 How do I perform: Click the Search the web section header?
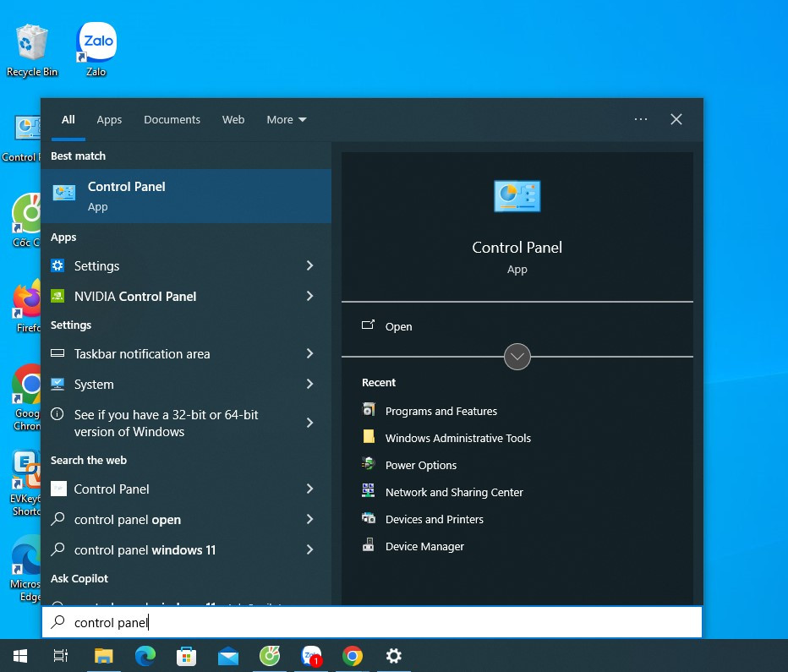[89, 460]
